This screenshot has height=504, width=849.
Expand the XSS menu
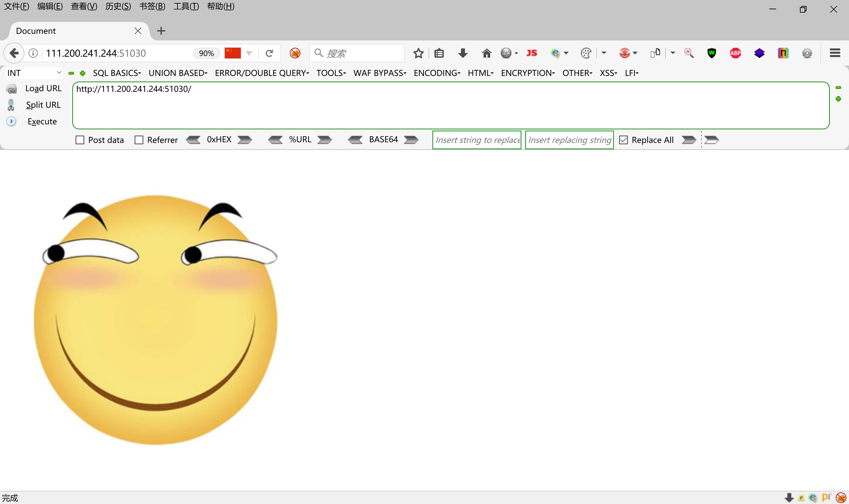tap(608, 73)
